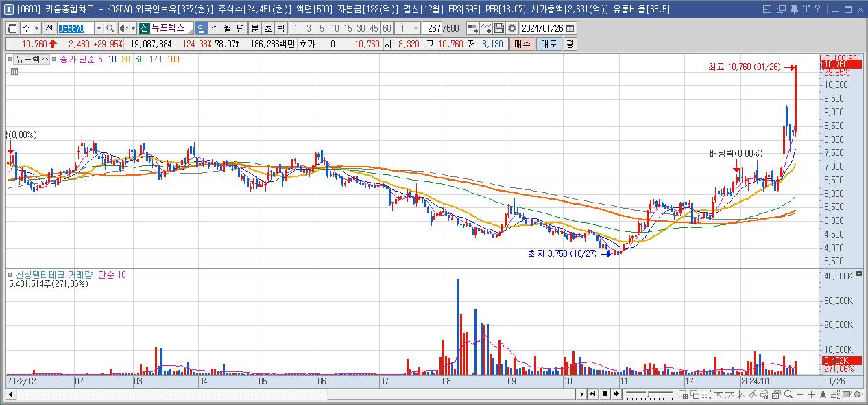Toggle the 60 interval button

[387, 28]
